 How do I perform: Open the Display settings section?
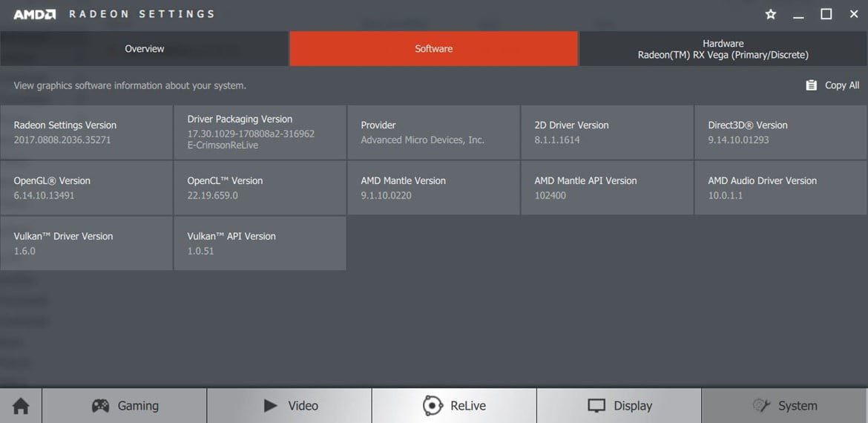(x=619, y=406)
